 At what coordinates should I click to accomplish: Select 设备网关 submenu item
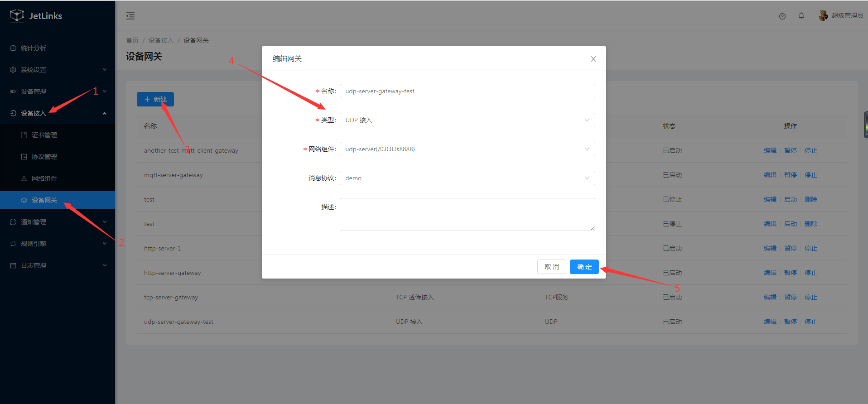pyautogui.click(x=58, y=200)
